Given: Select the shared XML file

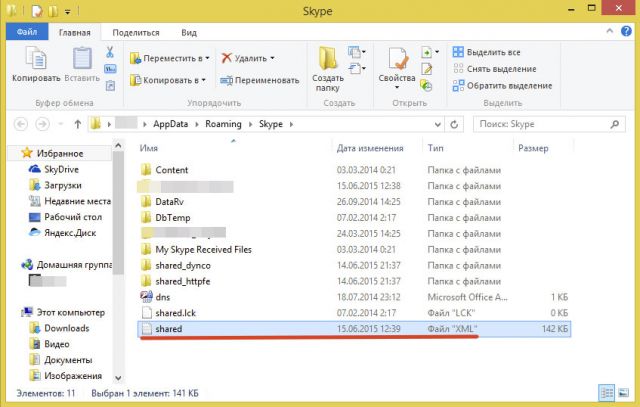Looking at the screenshot, I should click(x=354, y=329).
